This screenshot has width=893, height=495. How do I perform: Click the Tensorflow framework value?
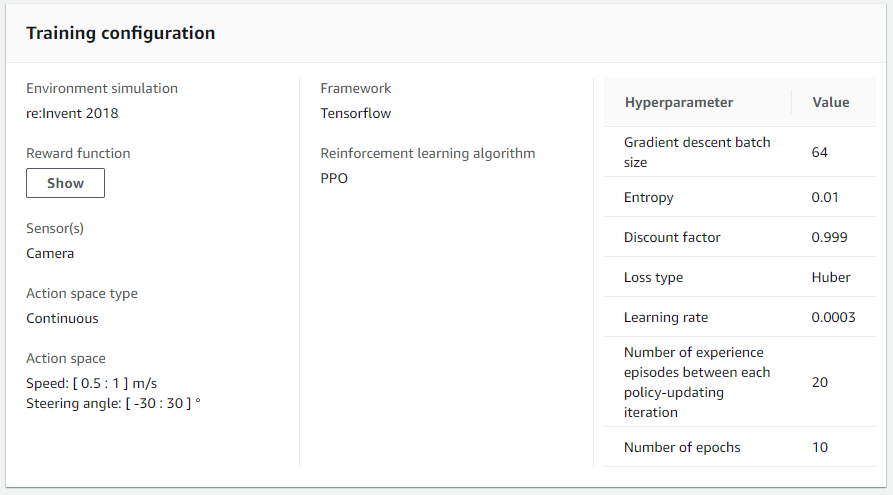click(355, 113)
